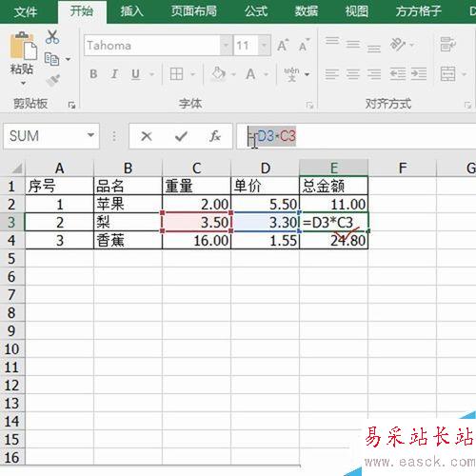Screen dimensions: 476x476
Task: Switch to 页面布局 tab
Action: (x=194, y=11)
